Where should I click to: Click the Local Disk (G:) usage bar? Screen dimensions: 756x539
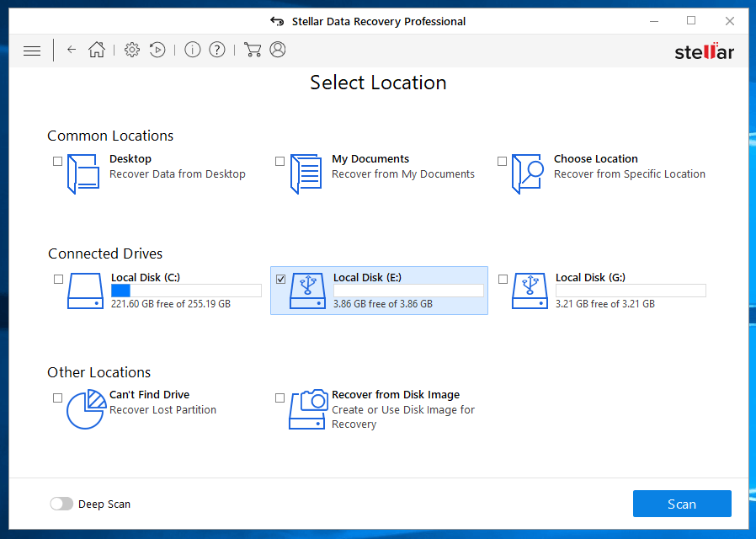tap(631, 291)
